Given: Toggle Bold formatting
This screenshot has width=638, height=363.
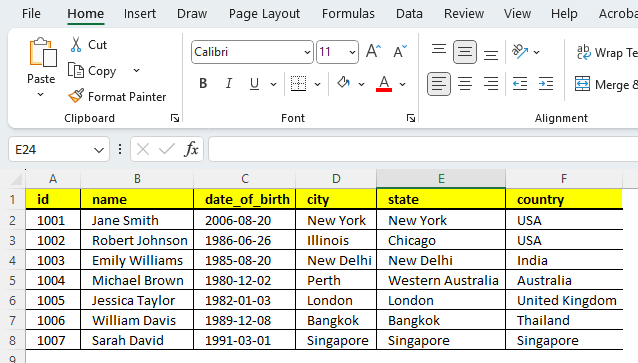Looking at the screenshot, I should (203, 84).
